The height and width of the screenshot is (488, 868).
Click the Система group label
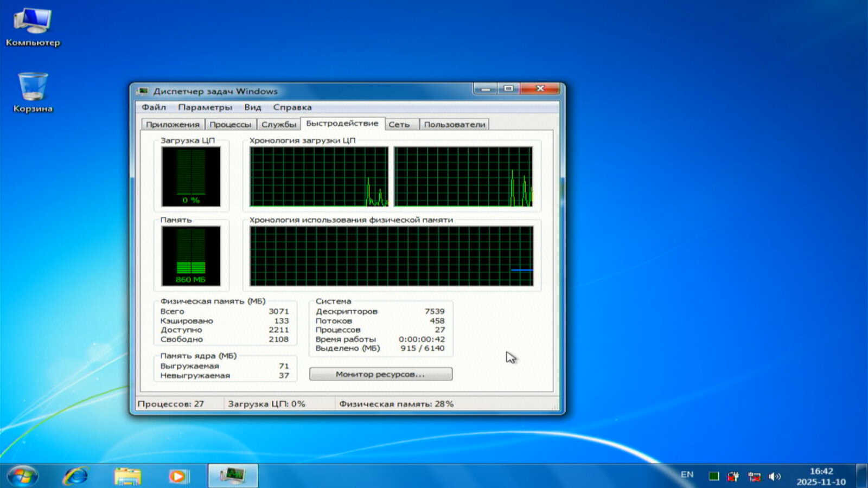(333, 301)
